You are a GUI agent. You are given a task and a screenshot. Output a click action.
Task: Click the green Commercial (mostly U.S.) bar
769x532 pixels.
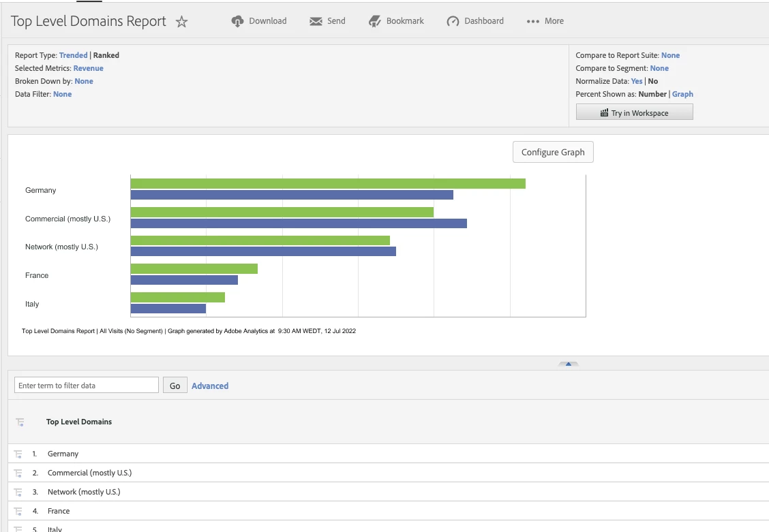(x=282, y=212)
